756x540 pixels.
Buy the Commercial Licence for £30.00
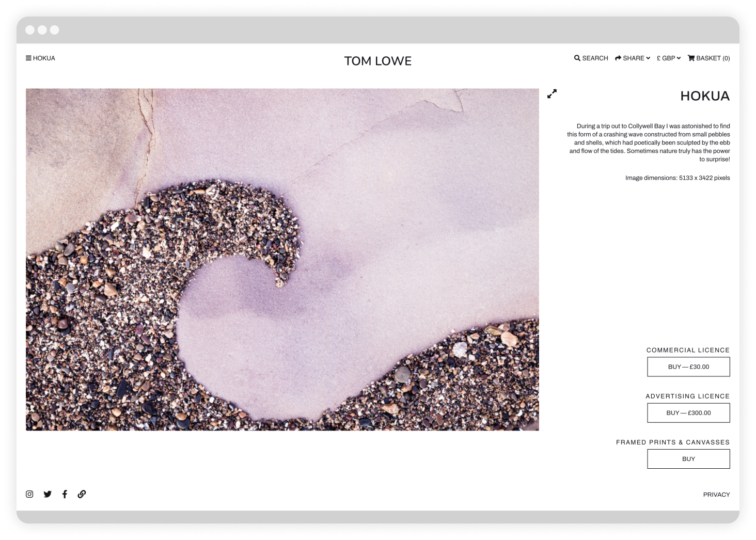coord(688,367)
